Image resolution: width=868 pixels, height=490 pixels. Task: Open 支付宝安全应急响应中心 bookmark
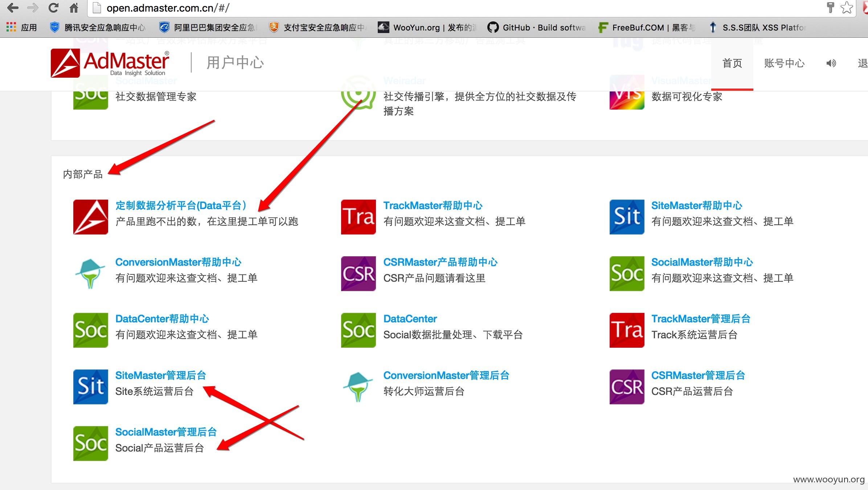coord(318,28)
